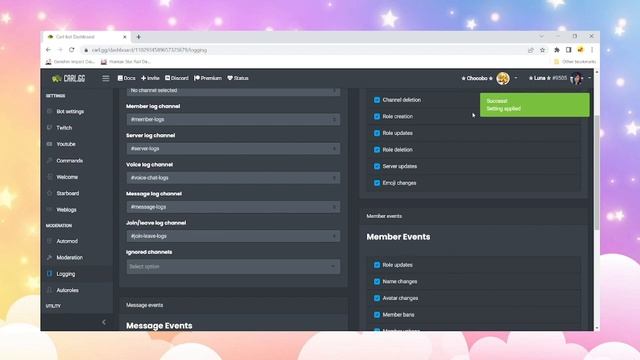Viewport: 640px width, 360px height.
Task: Collapse the sidebar with the chevron arrow
Action: [x=104, y=322]
